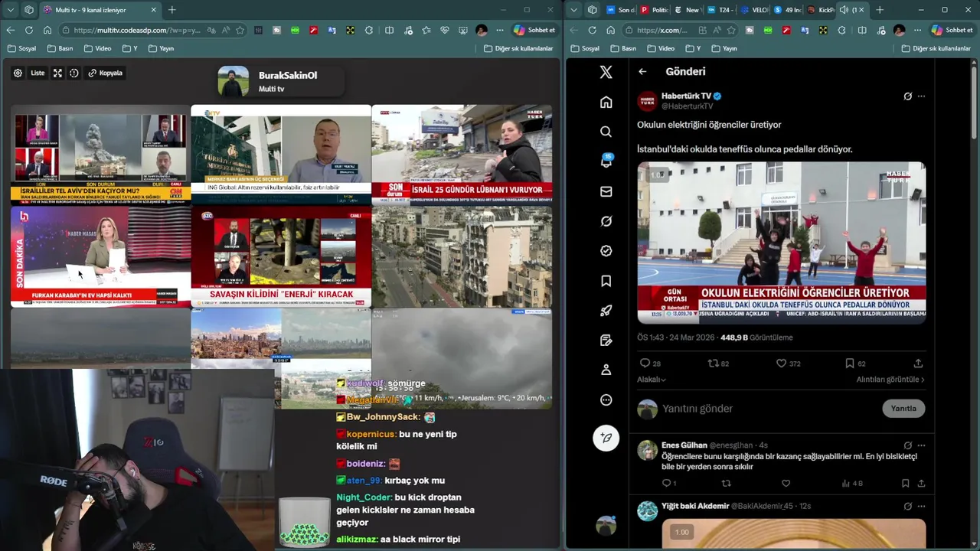Screen dimensions: 980x551
Task: Open tab list chevron in left window
Action: coord(10,10)
